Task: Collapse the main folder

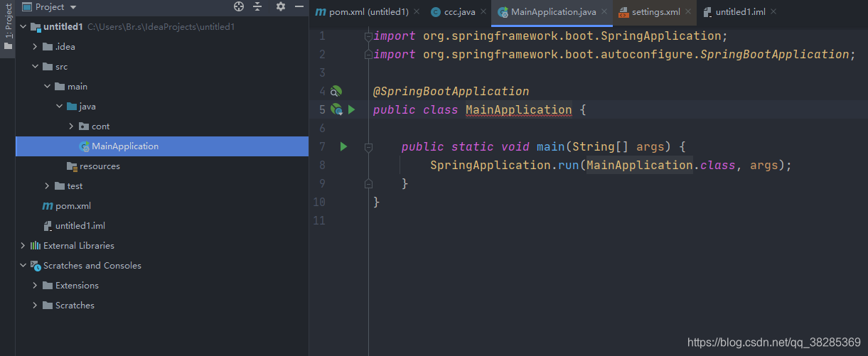Action: (x=48, y=87)
